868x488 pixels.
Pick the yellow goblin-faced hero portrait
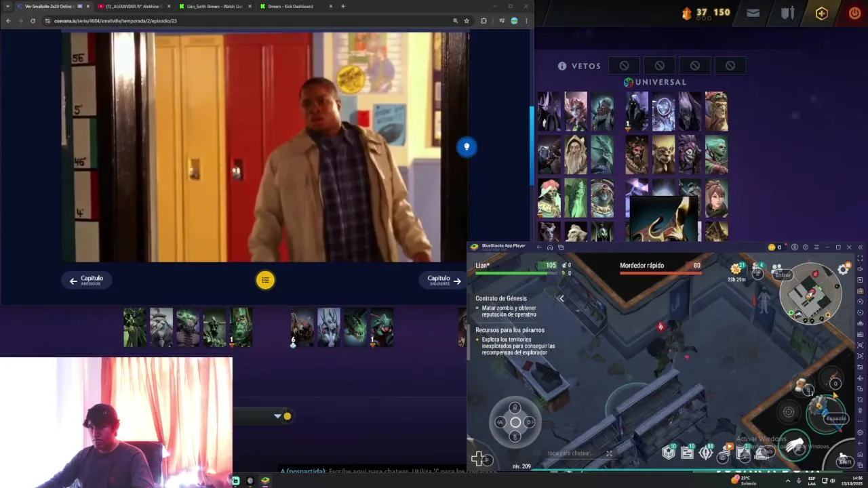pos(664,155)
